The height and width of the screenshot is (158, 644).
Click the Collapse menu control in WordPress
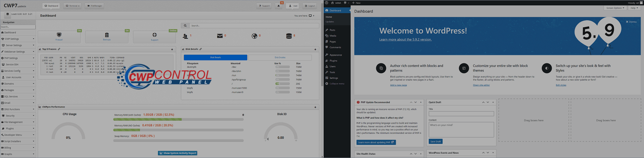(x=337, y=84)
